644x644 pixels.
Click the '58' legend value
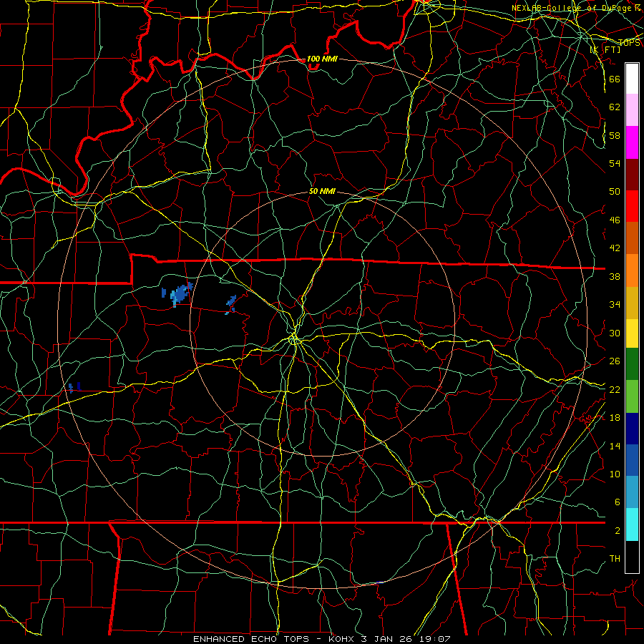point(615,135)
